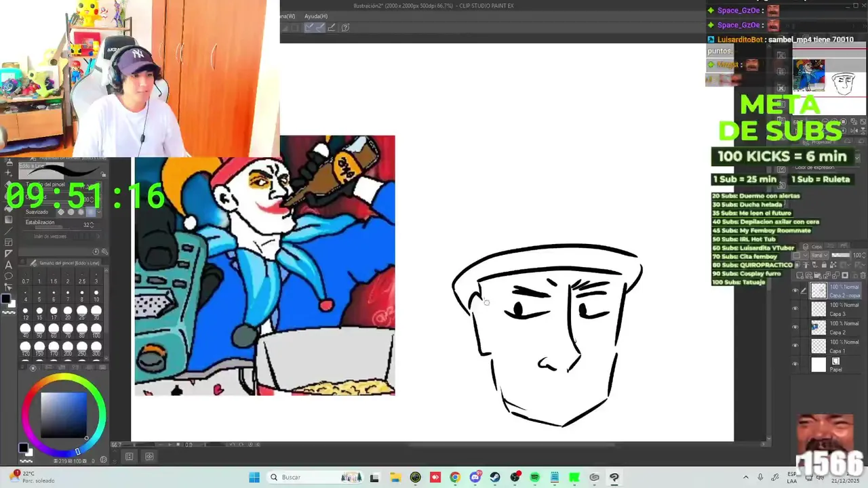Viewport: 868px width, 488px height.
Task: Select the straight line figure tool
Action: 8,230
